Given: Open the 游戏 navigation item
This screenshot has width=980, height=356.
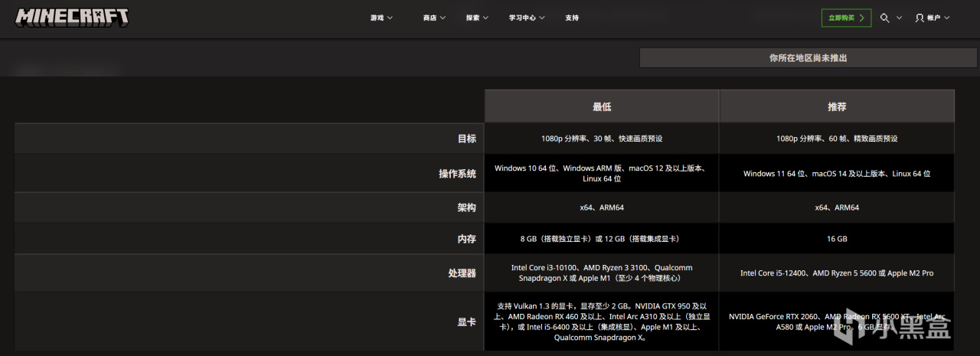Looking at the screenshot, I should (377, 18).
